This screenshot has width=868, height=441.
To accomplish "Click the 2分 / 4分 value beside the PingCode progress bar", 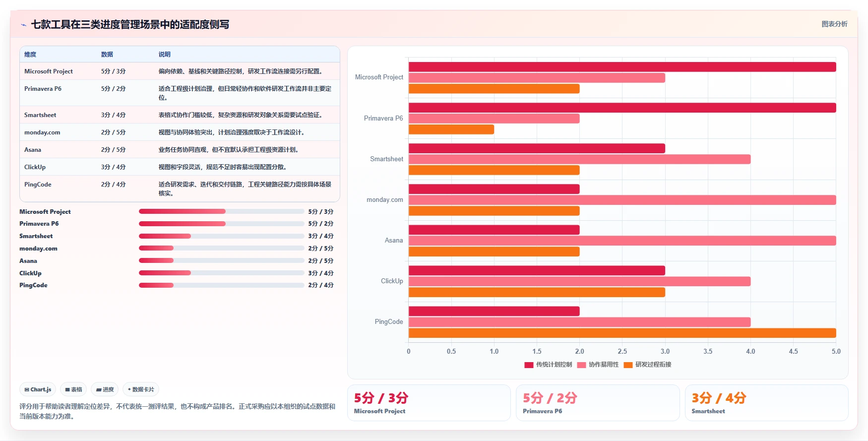I will tap(321, 285).
